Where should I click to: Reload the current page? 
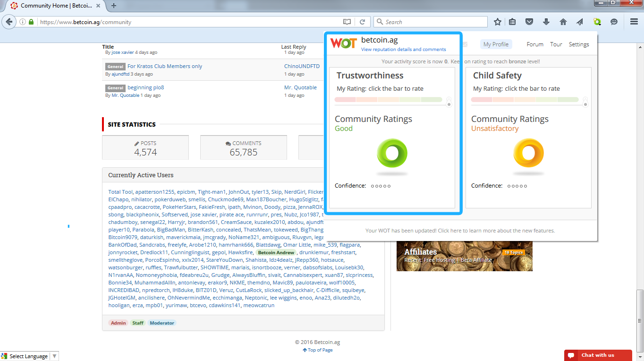click(362, 22)
